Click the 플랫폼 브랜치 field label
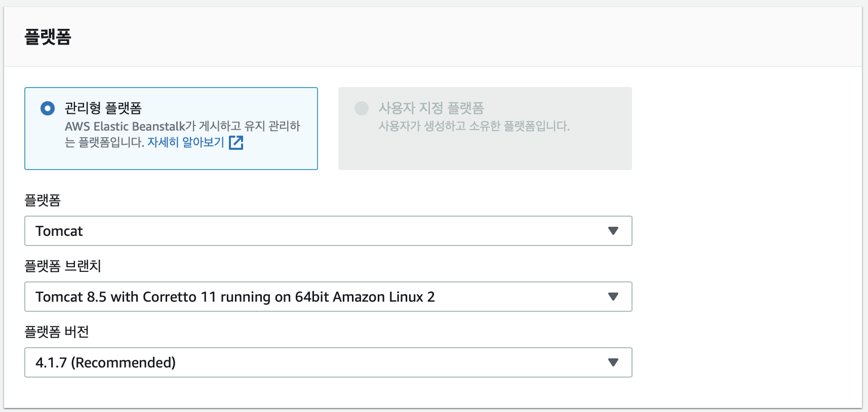 63,266
